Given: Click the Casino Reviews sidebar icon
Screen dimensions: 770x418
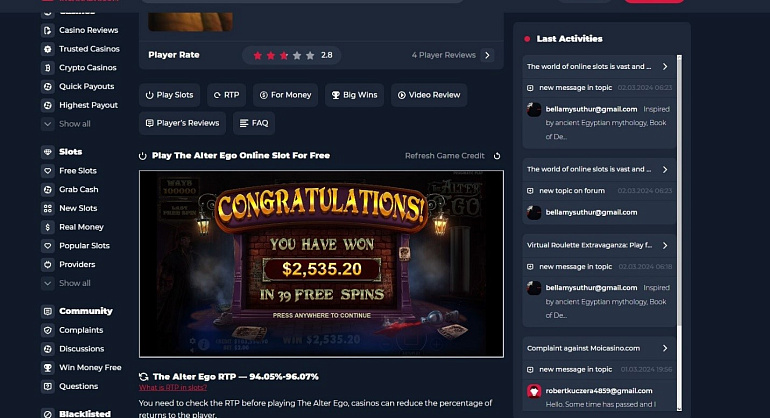Looking at the screenshot, I should point(48,30).
